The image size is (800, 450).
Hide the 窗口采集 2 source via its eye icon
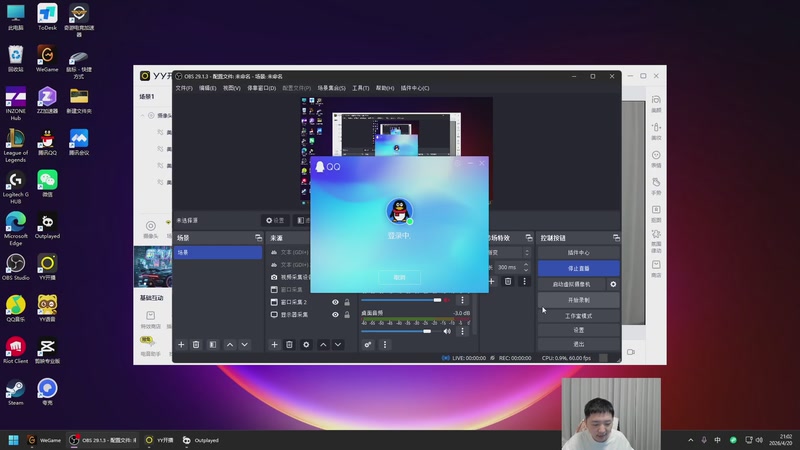[335, 302]
